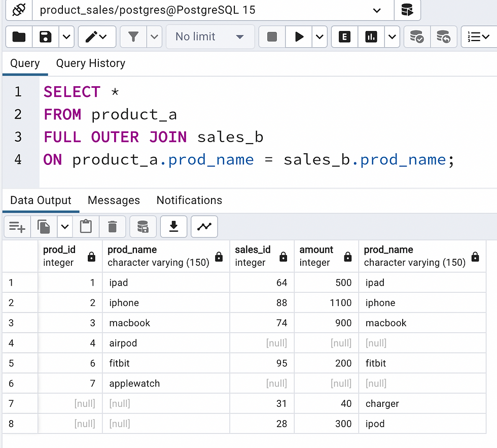The width and height of the screenshot is (497, 448).
Task: Download results as file
Action: coord(173,227)
